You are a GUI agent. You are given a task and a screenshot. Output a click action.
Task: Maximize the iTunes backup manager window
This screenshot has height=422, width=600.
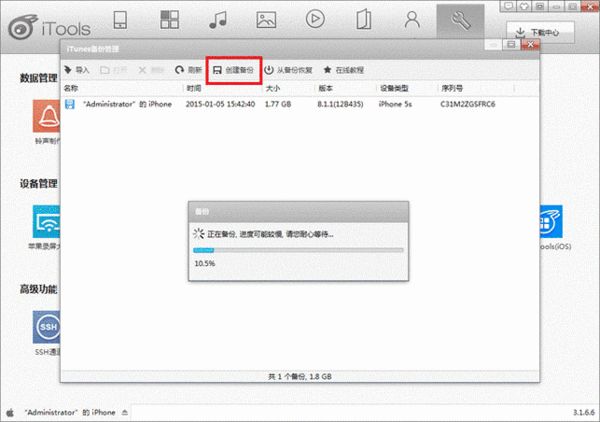click(511, 44)
